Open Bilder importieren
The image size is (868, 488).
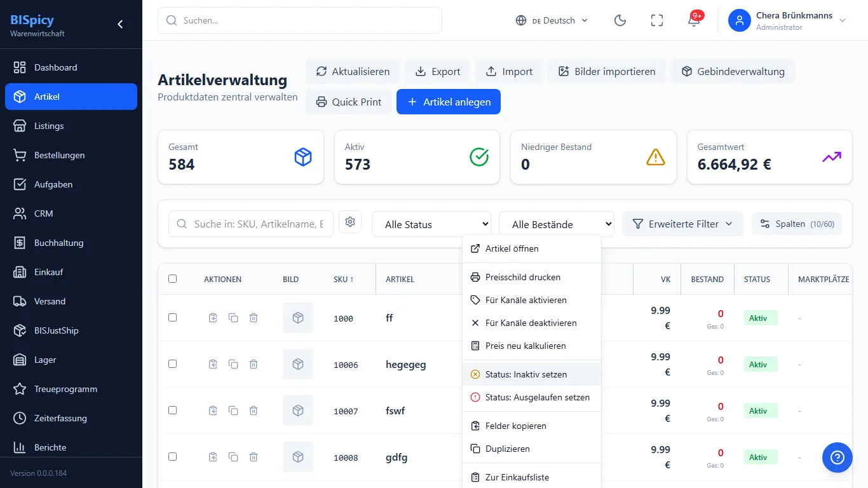click(607, 71)
